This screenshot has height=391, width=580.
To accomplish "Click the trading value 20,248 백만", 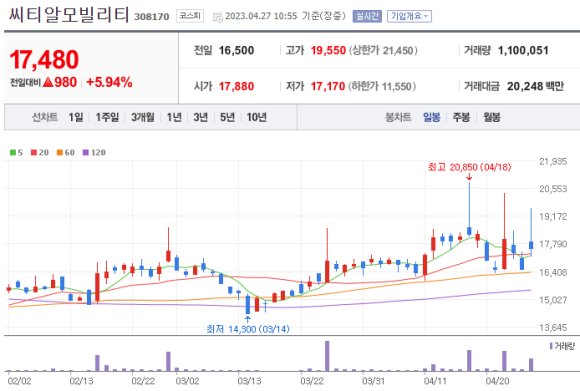I will [535, 86].
